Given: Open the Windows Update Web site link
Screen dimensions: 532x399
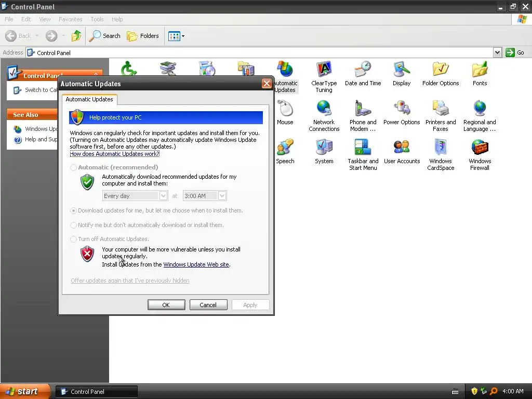Looking at the screenshot, I should pos(196,264).
